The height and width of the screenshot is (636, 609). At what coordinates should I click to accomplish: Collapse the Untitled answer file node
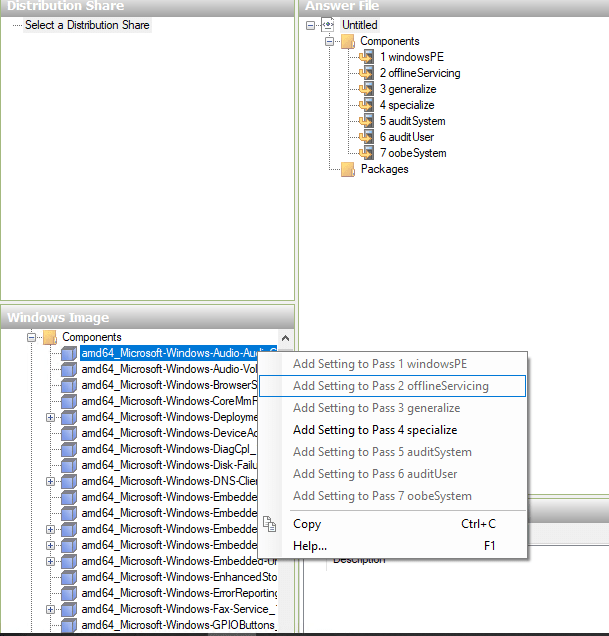pyautogui.click(x=310, y=26)
